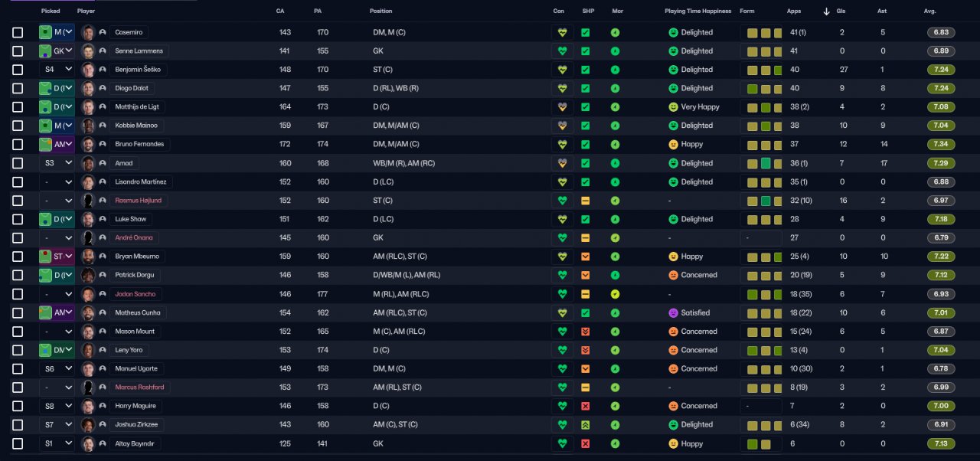Open Kobbie Mainoo's player name button
980x461 pixels.
[139, 126]
